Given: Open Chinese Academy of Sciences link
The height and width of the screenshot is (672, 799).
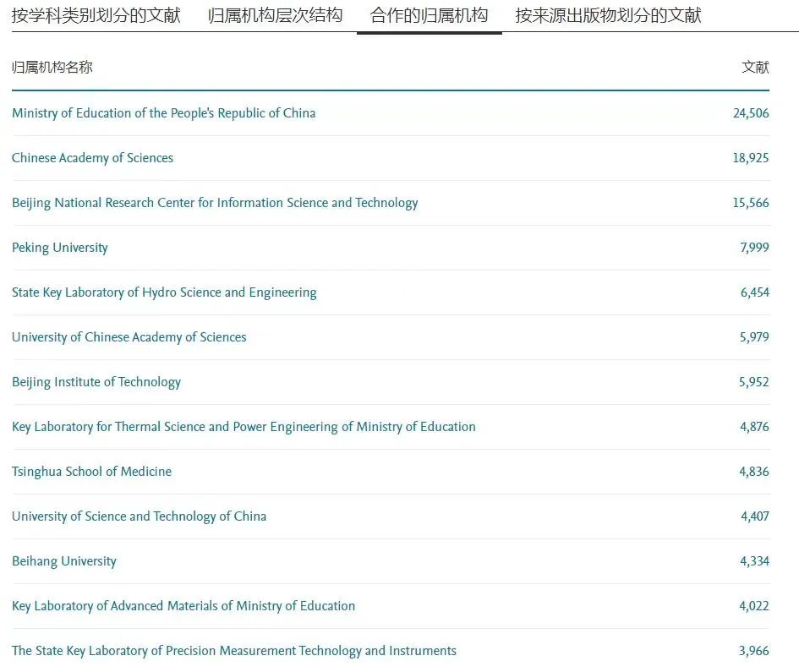Looking at the screenshot, I should click(x=92, y=158).
